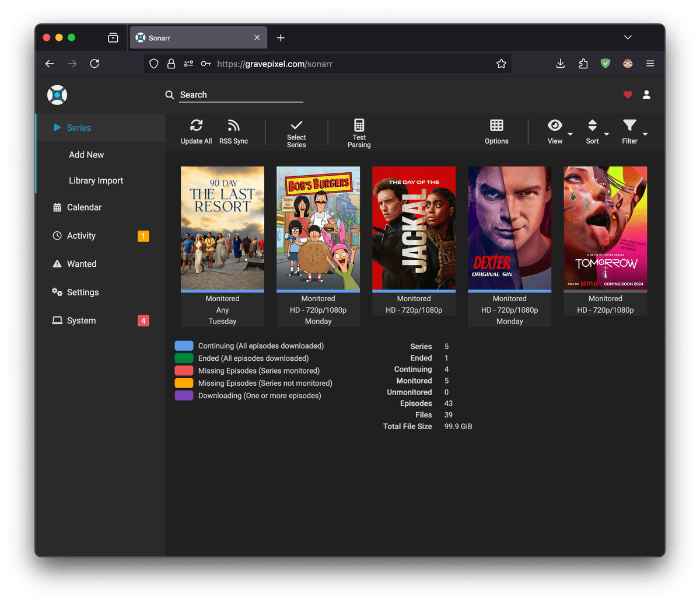Viewport: 700px width, 603px height.
Task: Click the RSS Sync icon
Action: [233, 125]
